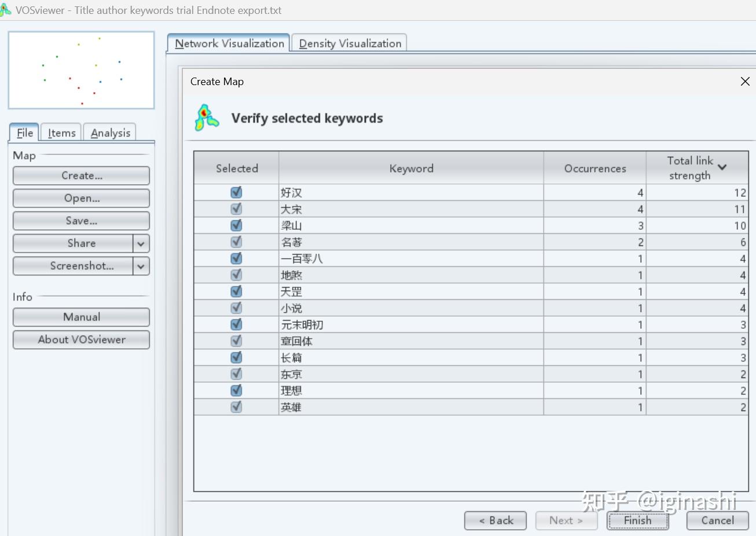
Task: Go back to the previous wizard step
Action: coord(495,520)
